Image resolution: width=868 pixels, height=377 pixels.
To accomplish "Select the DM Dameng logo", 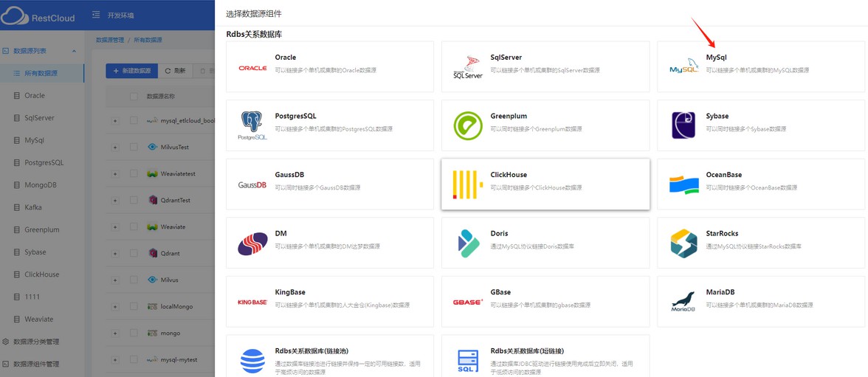I will pyautogui.click(x=252, y=243).
